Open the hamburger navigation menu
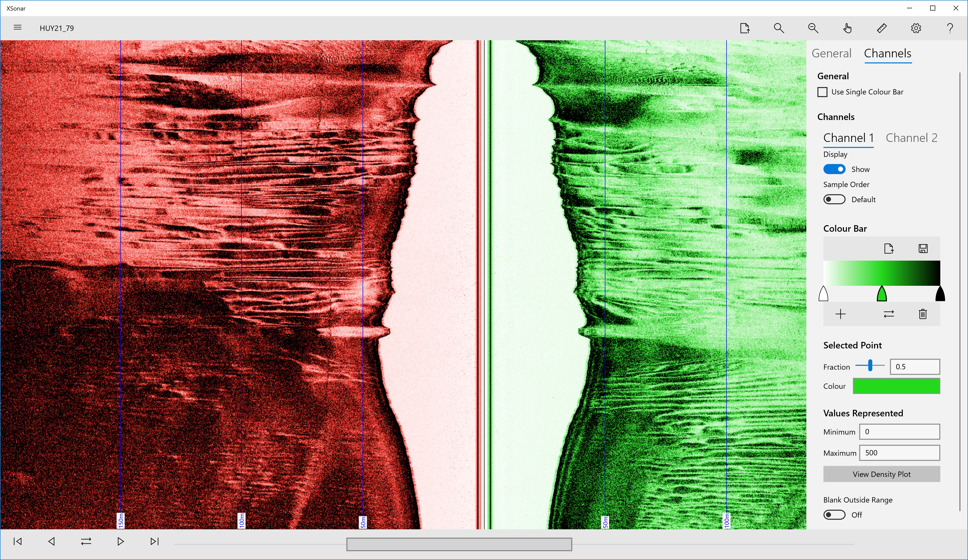The height and width of the screenshot is (560, 968). [17, 28]
